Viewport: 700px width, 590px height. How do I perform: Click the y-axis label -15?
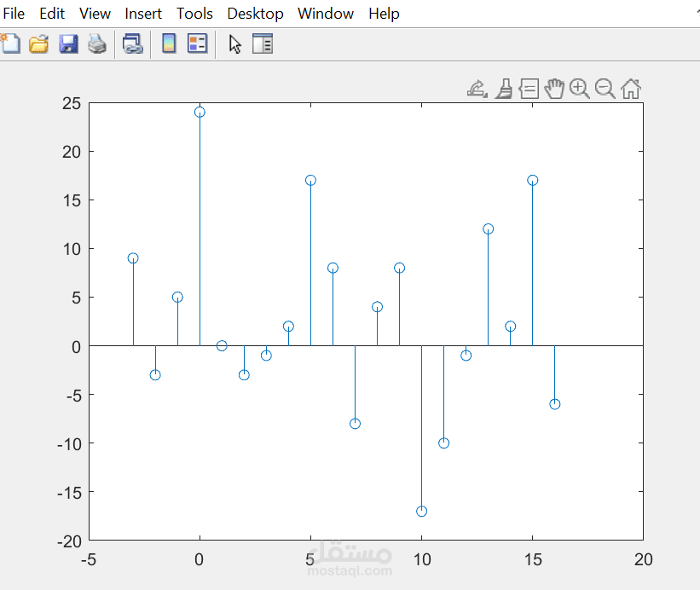pyautogui.click(x=69, y=493)
